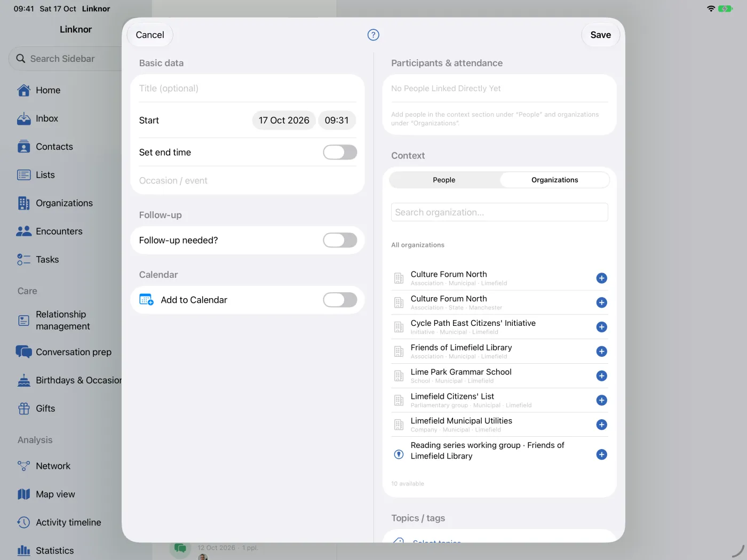Click the Organizations building icon in sidebar
Screen dimensions: 747x560
(x=24, y=203)
